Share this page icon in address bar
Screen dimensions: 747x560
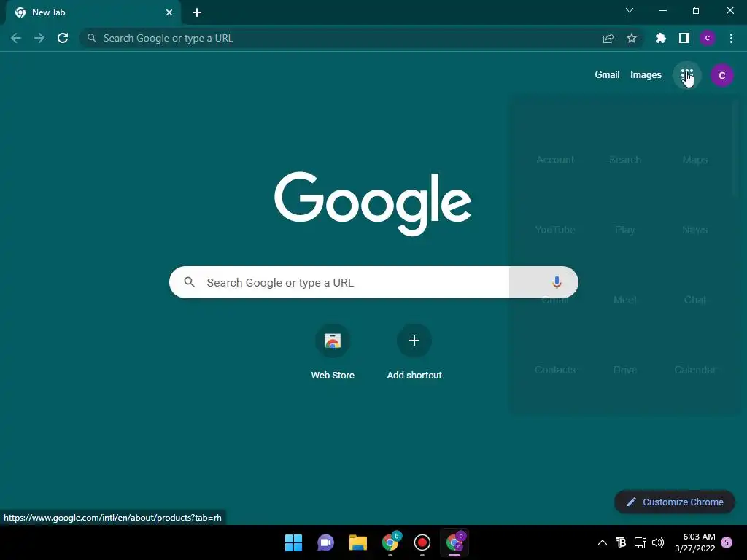point(608,38)
